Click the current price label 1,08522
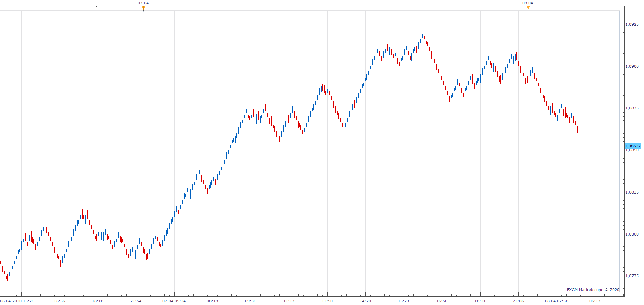This screenshot has height=305, width=644. (632, 146)
